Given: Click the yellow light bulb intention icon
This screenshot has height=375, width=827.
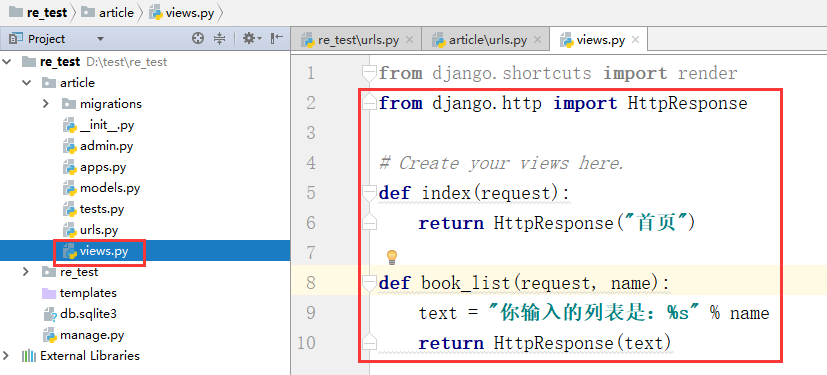Looking at the screenshot, I should 391,257.
